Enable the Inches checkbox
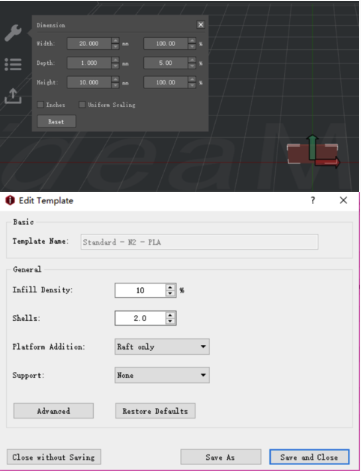 pos(40,105)
